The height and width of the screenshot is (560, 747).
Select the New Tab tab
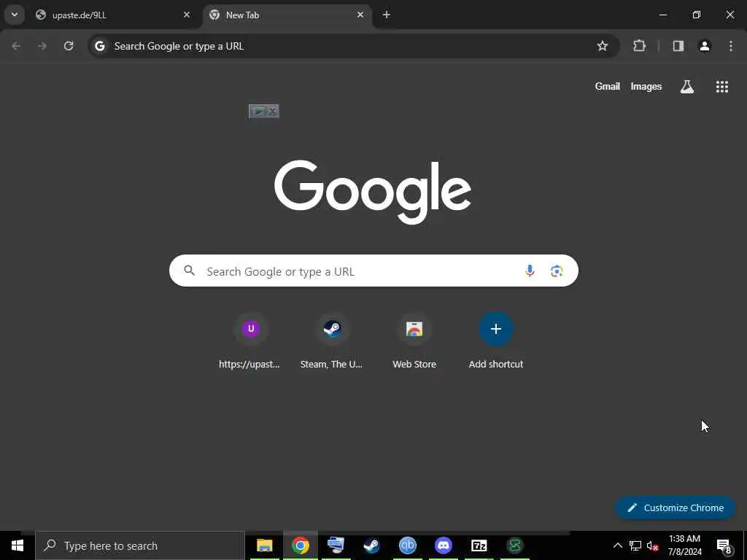(287, 15)
